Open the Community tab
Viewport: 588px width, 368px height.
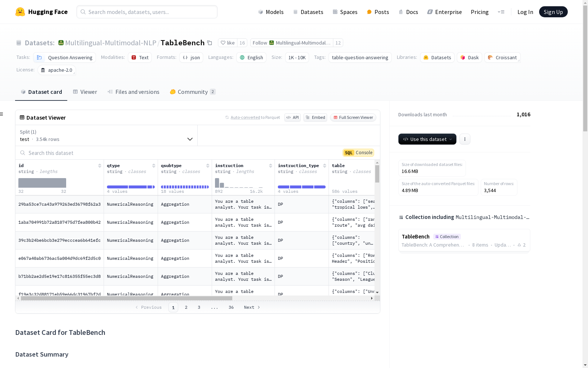(x=193, y=92)
